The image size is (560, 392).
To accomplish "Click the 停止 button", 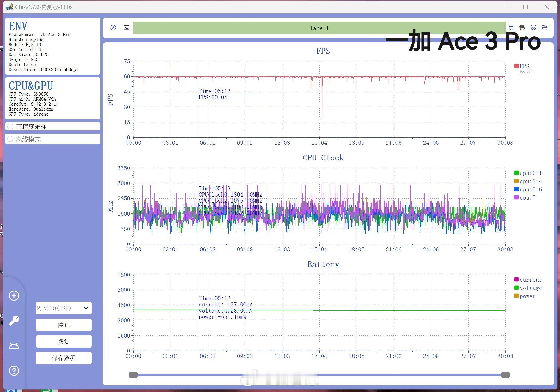I will (x=64, y=325).
